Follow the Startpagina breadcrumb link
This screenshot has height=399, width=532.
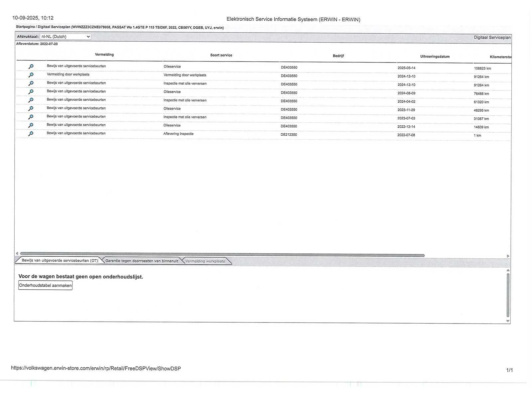click(25, 27)
